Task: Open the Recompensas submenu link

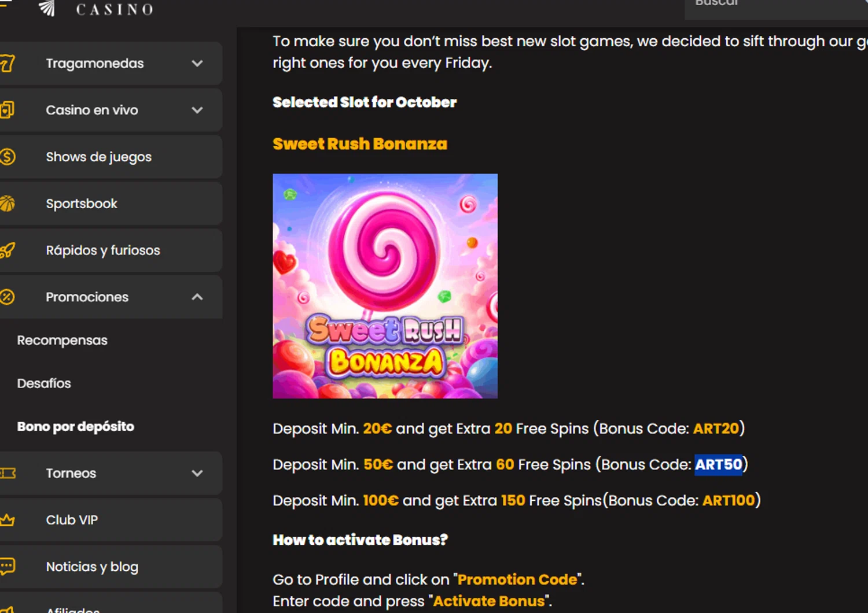Action: pyautogui.click(x=62, y=341)
